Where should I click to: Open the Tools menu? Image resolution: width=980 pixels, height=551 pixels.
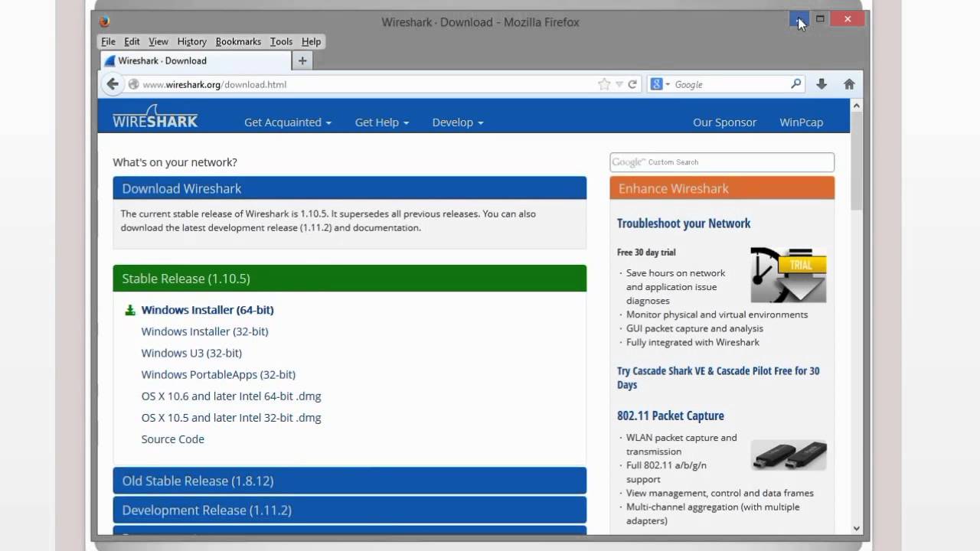point(281,41)
